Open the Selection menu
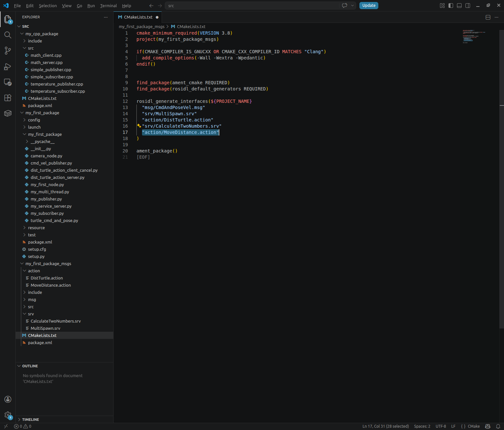 [48, 6]
